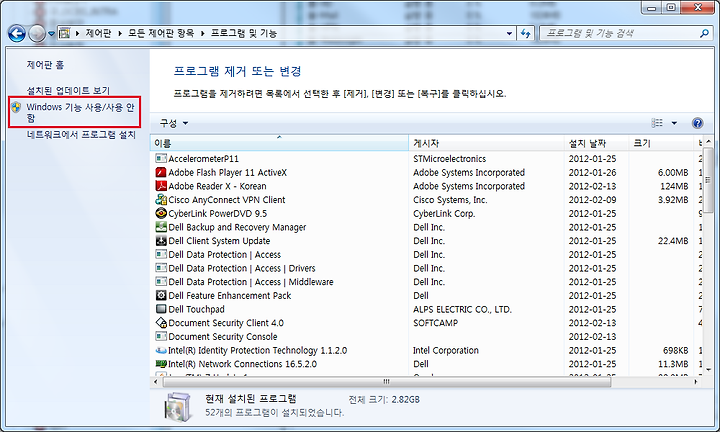The image size is (720, 432).
Task: Click the 모든 제어판 항목 breadcrumb
Action: pos(161,33)
